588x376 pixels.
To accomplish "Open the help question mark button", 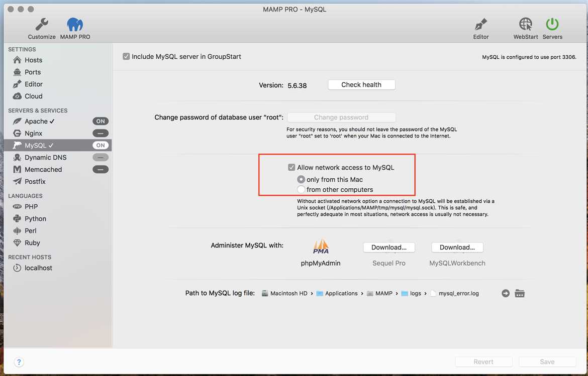I will pos(19,362).
